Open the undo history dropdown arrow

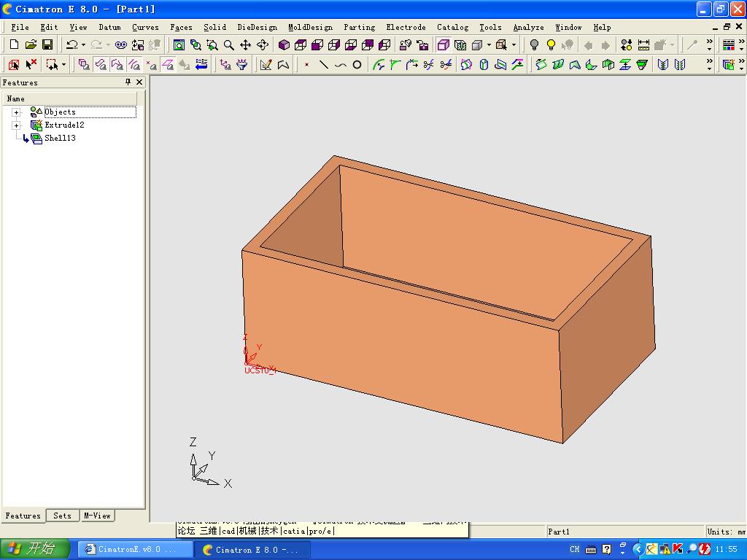[x=83, y=44]
